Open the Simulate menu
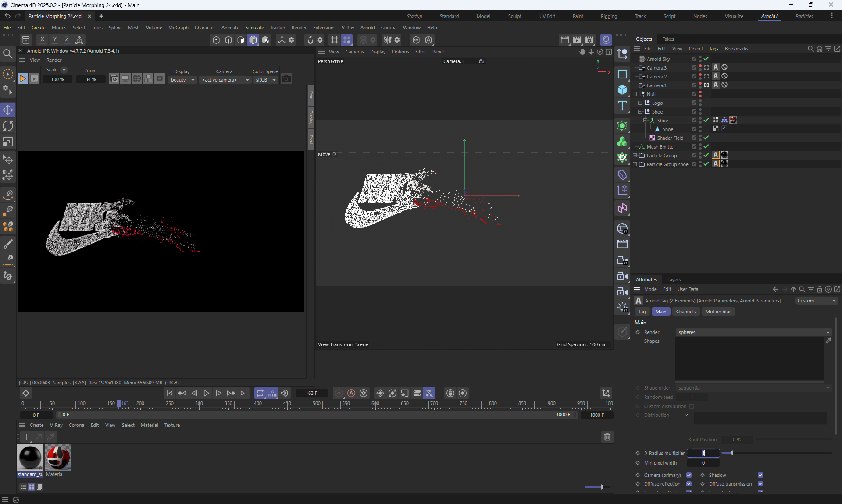The width and height of the screenshot is (842, 504). [254, 28]
